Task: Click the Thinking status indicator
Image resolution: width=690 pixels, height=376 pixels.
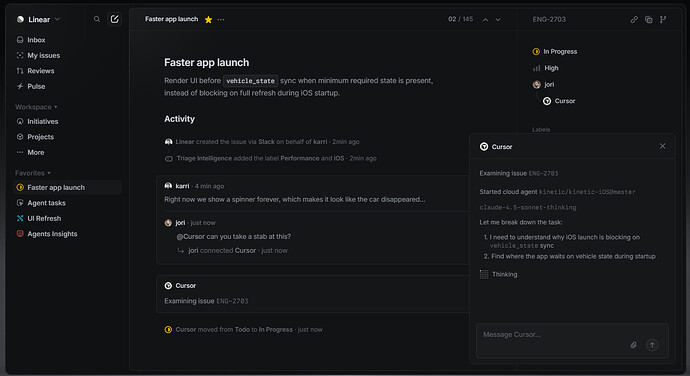Action: click(x=499, y=274)
